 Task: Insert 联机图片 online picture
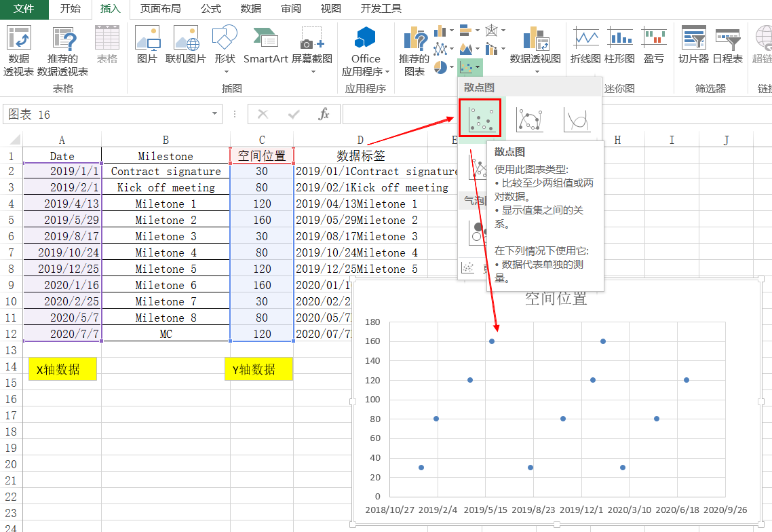(186, 45)
